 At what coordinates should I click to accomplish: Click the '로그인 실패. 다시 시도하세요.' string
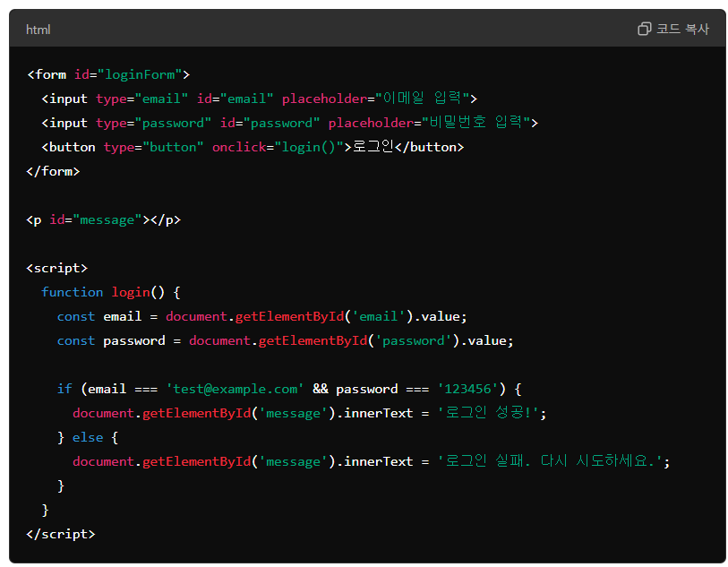(550, 460)
